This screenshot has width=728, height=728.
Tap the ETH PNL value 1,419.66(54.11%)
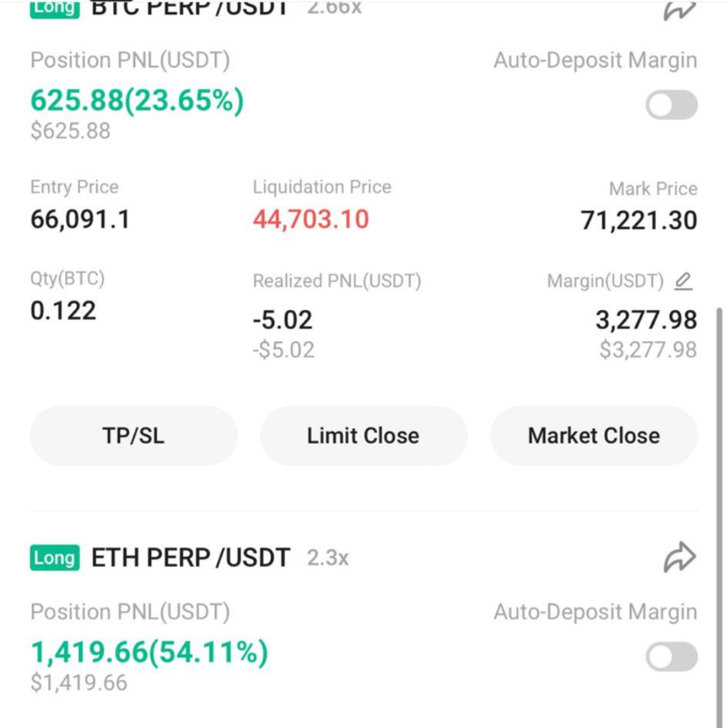tap(150, 652)
